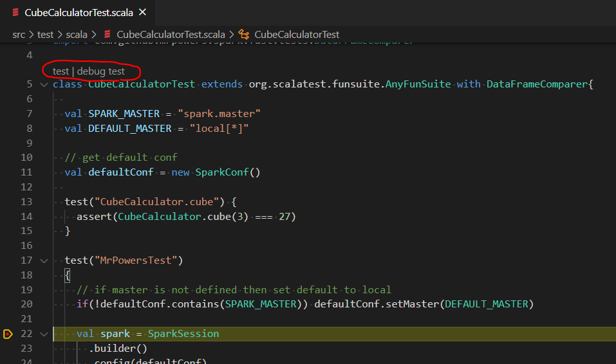Run the 'debug test' code lens
Image resolution: width=616 pixels, height=364 pixels.
pyautogui.click(x=100, y=71)
